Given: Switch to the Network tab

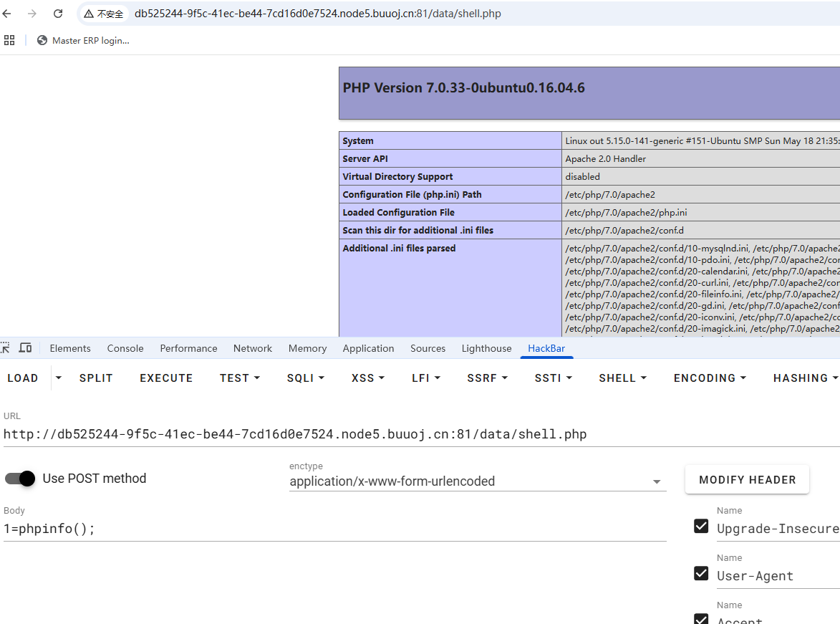Looking at the screenshot, I should pyautogui.click(x=252, y=348).
